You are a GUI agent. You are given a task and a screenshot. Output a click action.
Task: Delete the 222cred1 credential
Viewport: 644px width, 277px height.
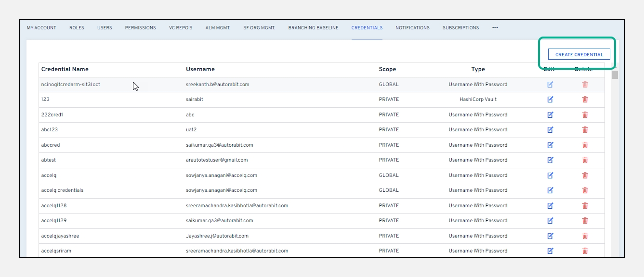point(585,115)
